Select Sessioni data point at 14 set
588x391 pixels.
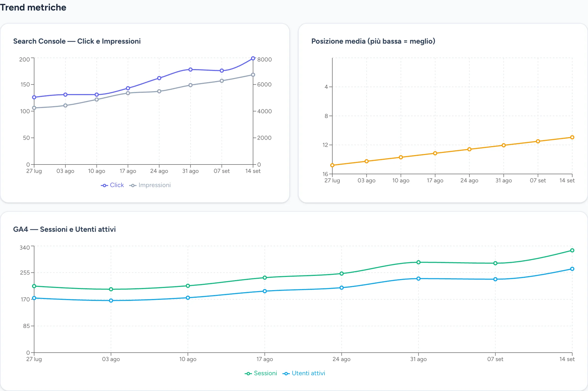coord(572,250)
